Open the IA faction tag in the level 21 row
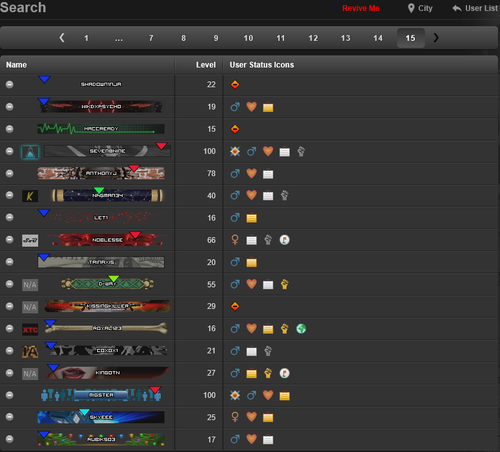 click(x=30, y=352)
